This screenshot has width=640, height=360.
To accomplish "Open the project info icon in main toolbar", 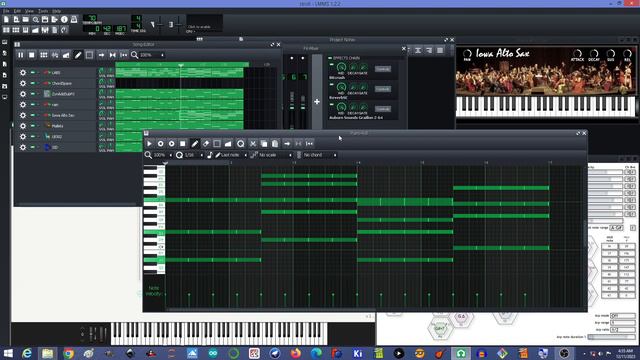I will pyautogui.click(x=64, y=19).
